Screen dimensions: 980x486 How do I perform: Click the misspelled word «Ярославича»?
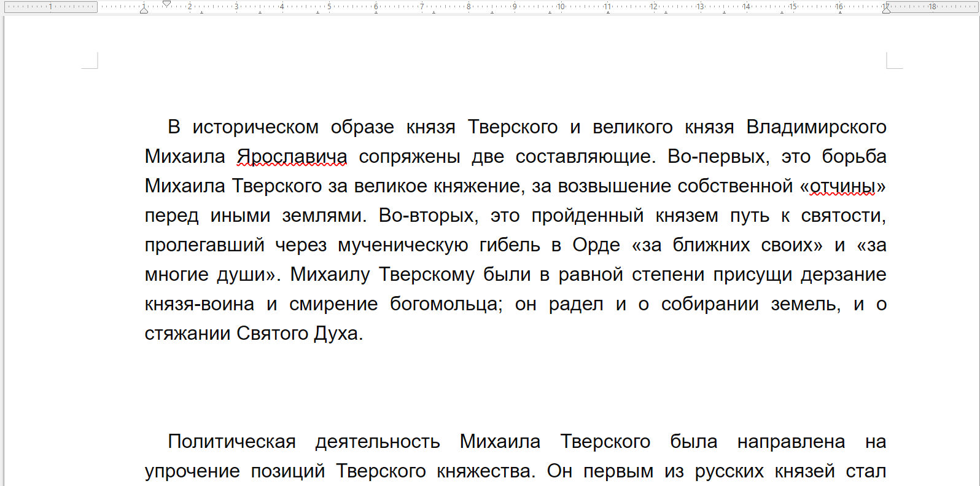click(x=292, y=157)
